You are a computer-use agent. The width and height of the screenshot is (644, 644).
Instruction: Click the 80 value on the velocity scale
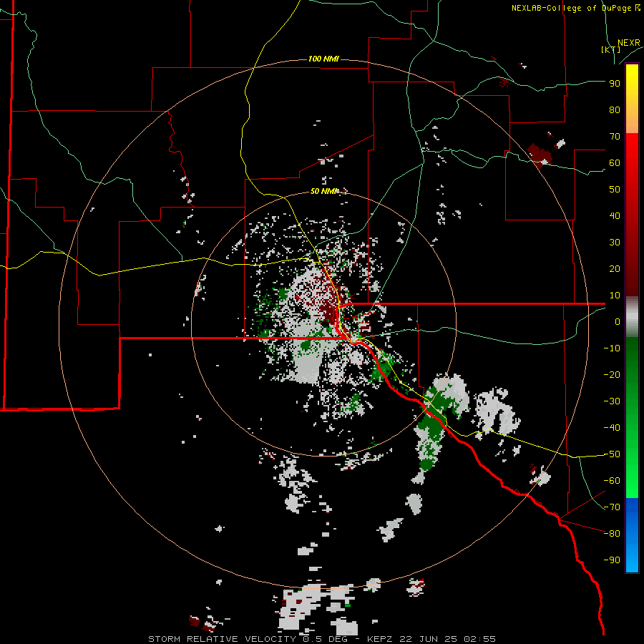pos(615,110)
